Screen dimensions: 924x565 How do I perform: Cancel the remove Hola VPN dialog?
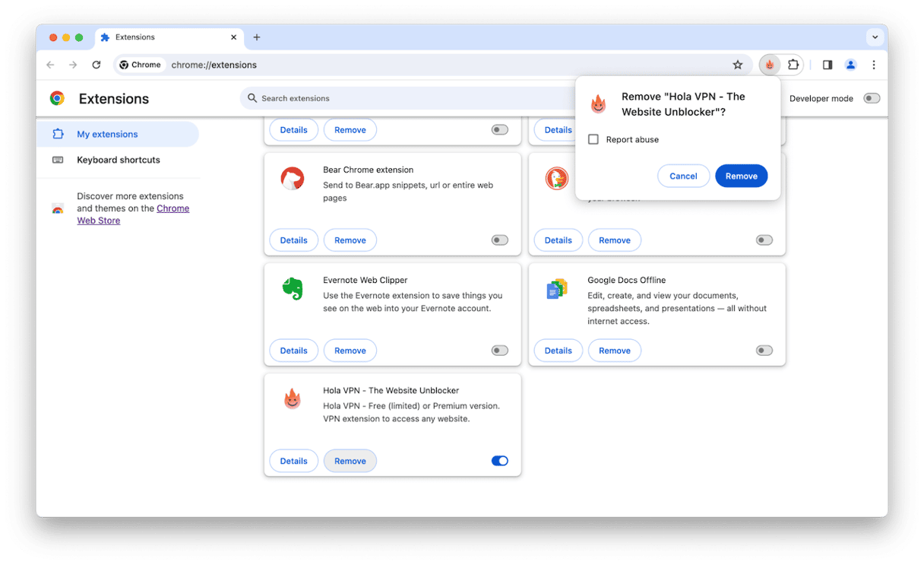[x=683, y=176]
